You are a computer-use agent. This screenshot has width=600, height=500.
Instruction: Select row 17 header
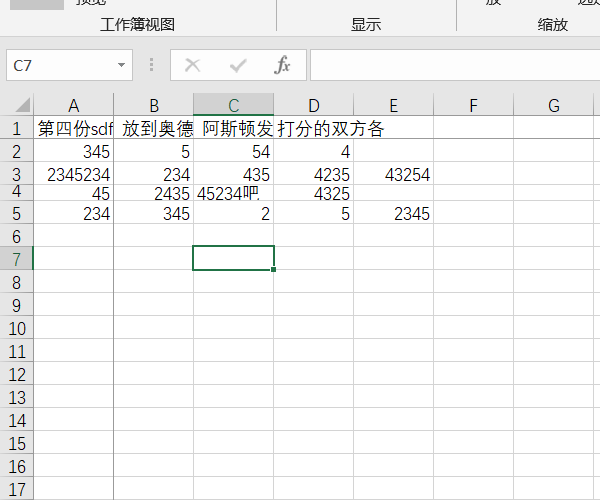(16, 489)
